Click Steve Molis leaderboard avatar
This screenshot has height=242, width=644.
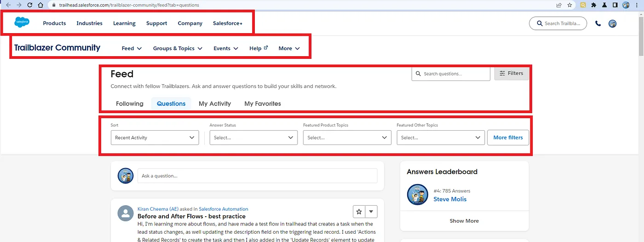tap(417, 195)
